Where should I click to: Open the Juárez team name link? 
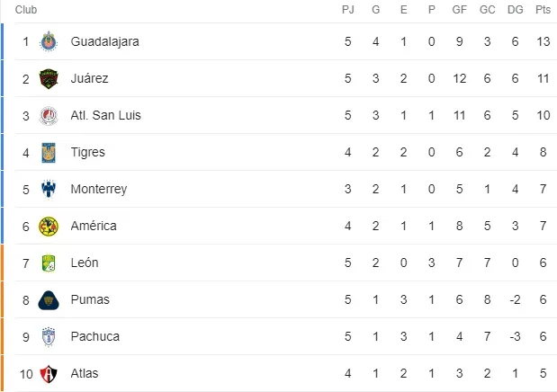[89, 78]
